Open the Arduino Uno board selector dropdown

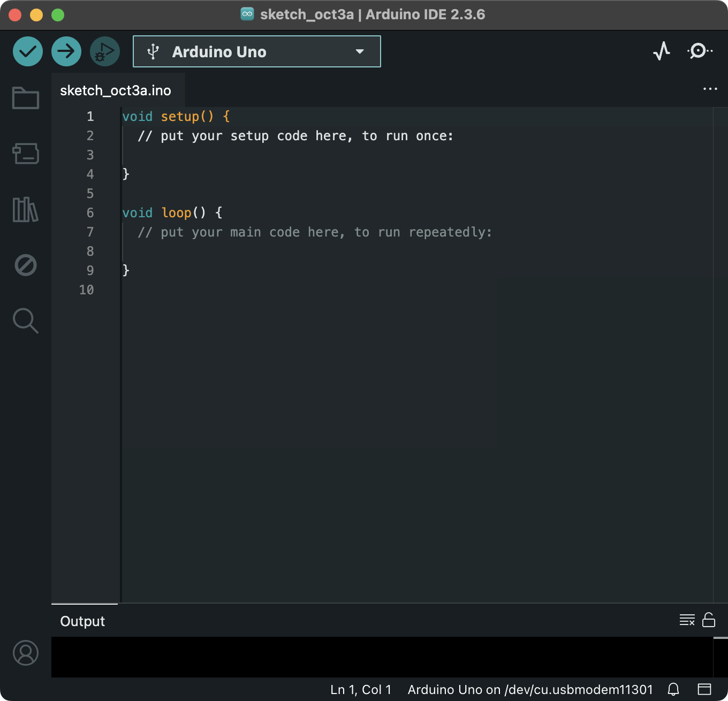point(257,51)
